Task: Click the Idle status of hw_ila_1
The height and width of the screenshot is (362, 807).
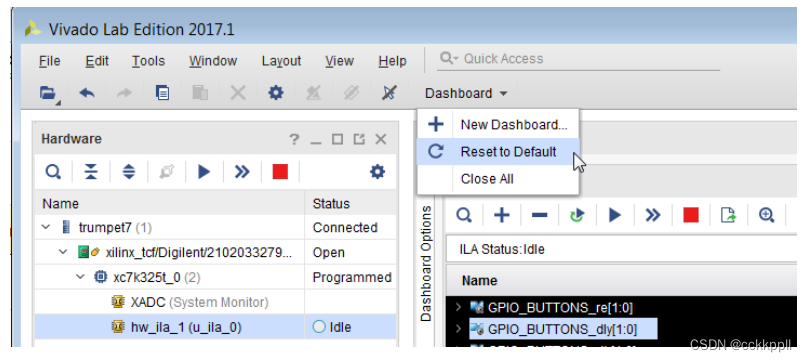Action: (332, 327)
